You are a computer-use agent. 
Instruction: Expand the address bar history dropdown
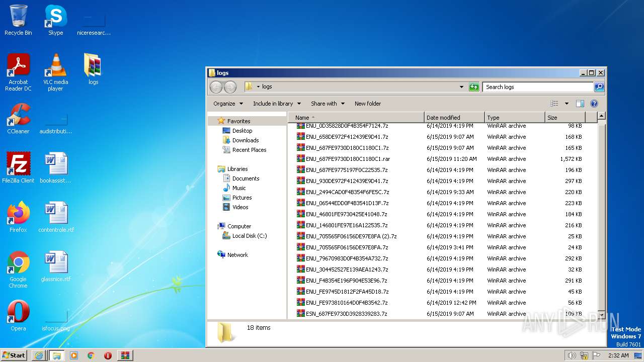tap(461, 87)
